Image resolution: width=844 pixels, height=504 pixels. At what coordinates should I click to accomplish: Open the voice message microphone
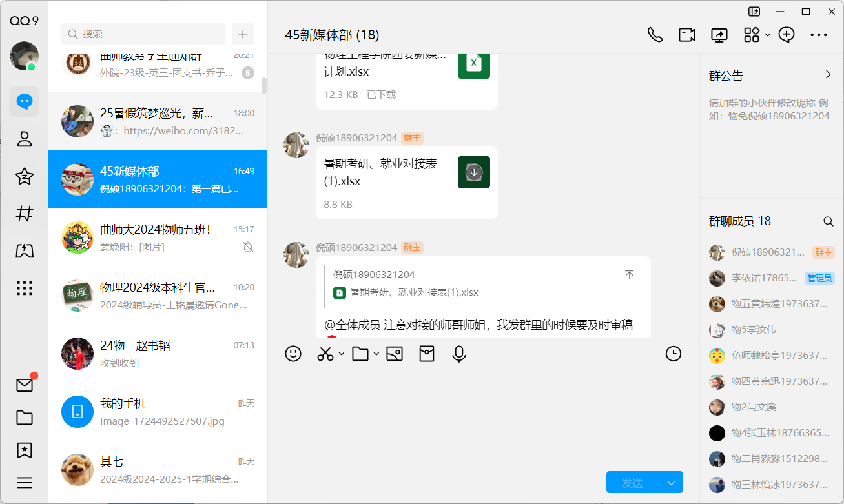coord(459,354)
